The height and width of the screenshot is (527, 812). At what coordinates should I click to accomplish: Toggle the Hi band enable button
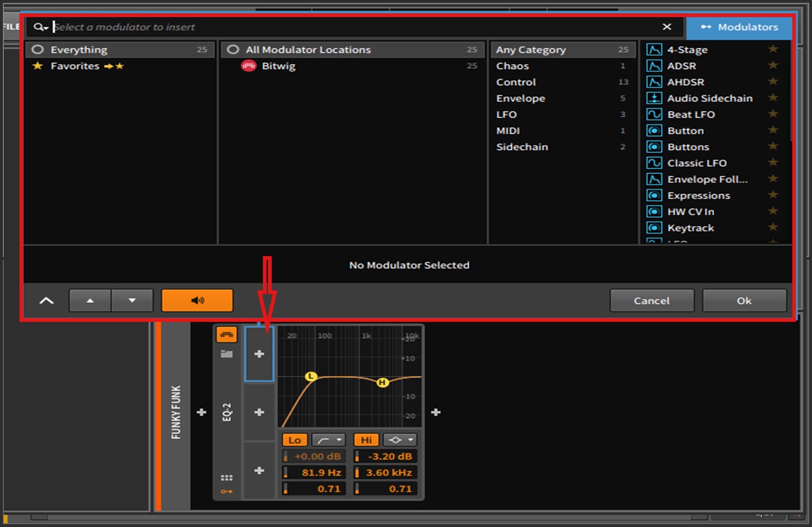[366, 440]
